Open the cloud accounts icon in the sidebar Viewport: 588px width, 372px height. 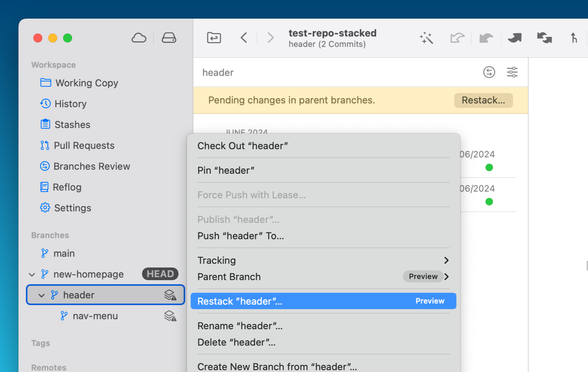tap(139, 38)
